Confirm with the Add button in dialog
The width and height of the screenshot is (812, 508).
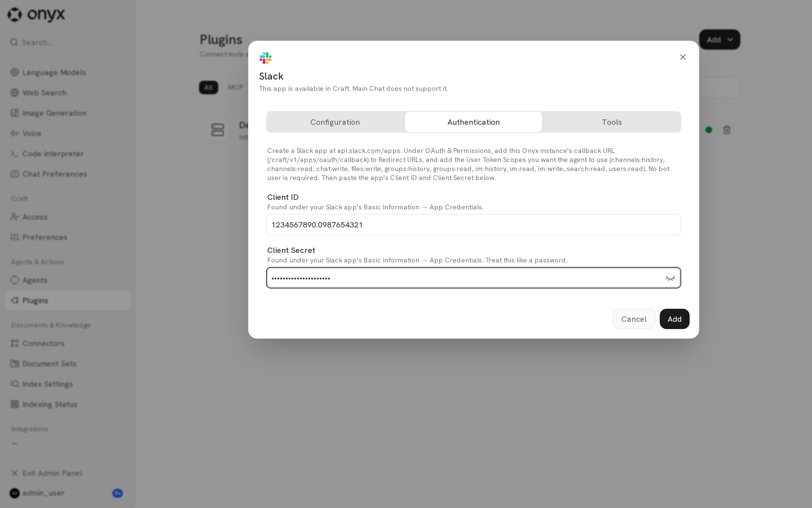pyautogui.click(x=674, y=319)
